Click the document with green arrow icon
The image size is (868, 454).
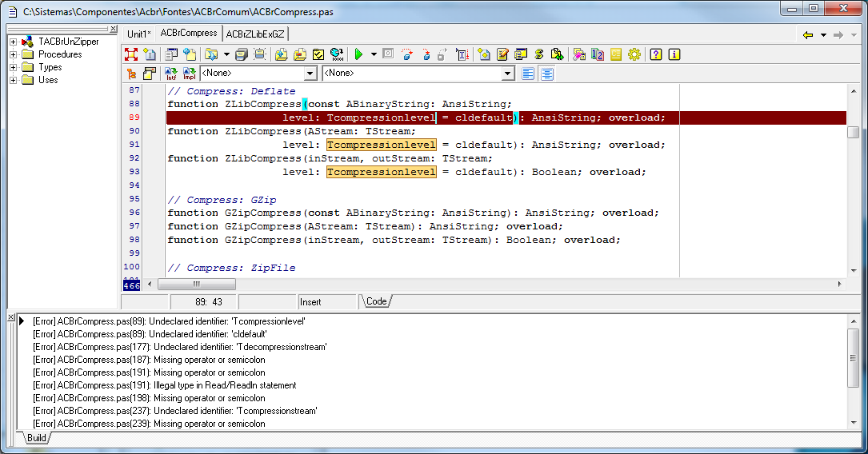pyautogui.click(x=558, y=54)
